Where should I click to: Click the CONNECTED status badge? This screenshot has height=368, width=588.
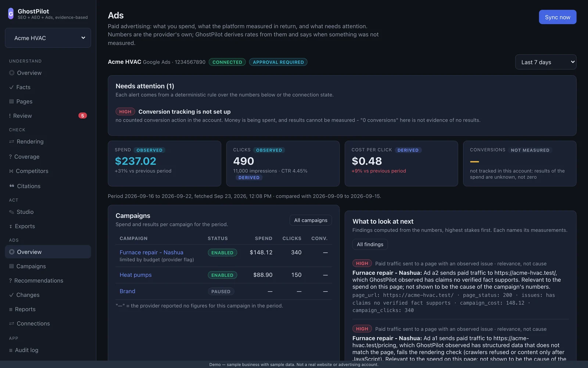click(x=227, y=62)
